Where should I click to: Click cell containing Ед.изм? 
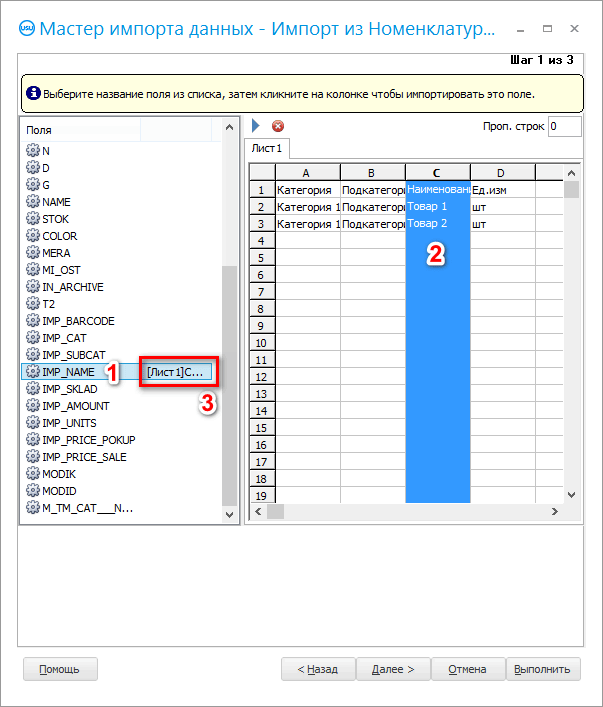pyautogui.click(x=502, y=190)
